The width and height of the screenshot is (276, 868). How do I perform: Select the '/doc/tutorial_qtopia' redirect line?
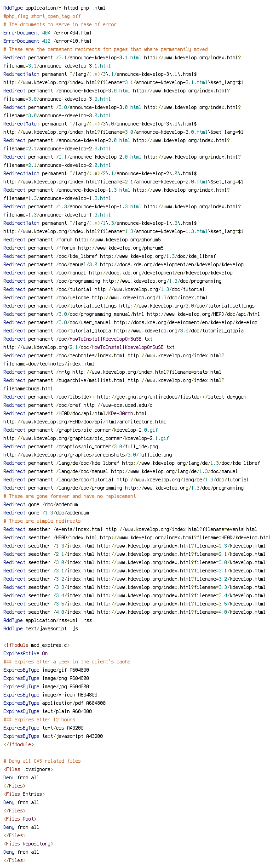pos(123,331)
